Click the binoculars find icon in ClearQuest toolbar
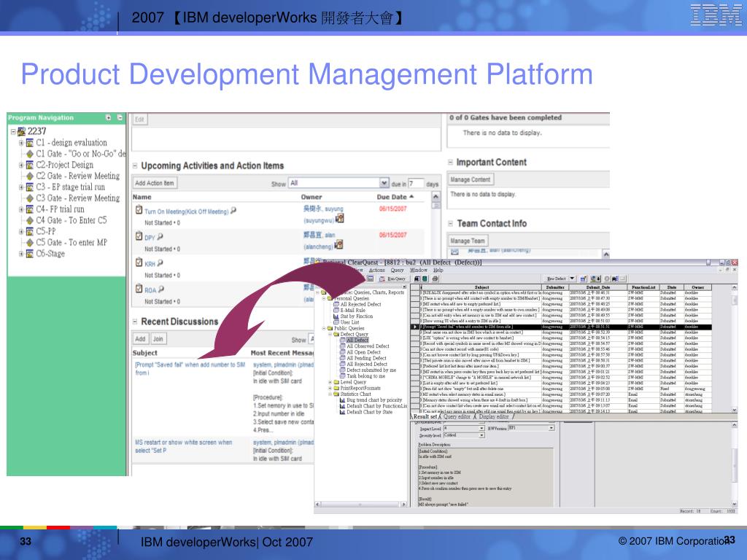This screenshot has width=747, height=560. [x=417, y=279]
